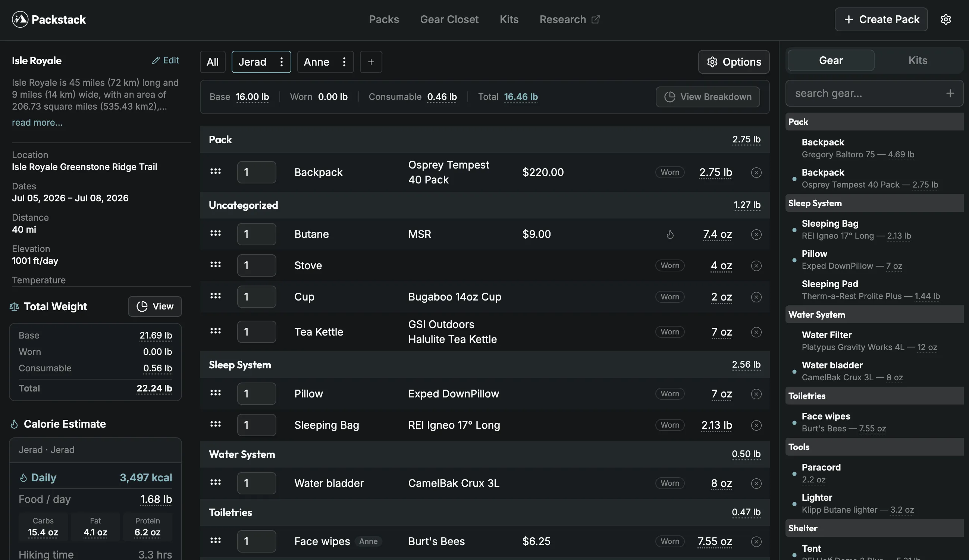This screenshot has height=560, width=969.
Task: Switch to the Kits sidebar tab
Action: [918, 60]
